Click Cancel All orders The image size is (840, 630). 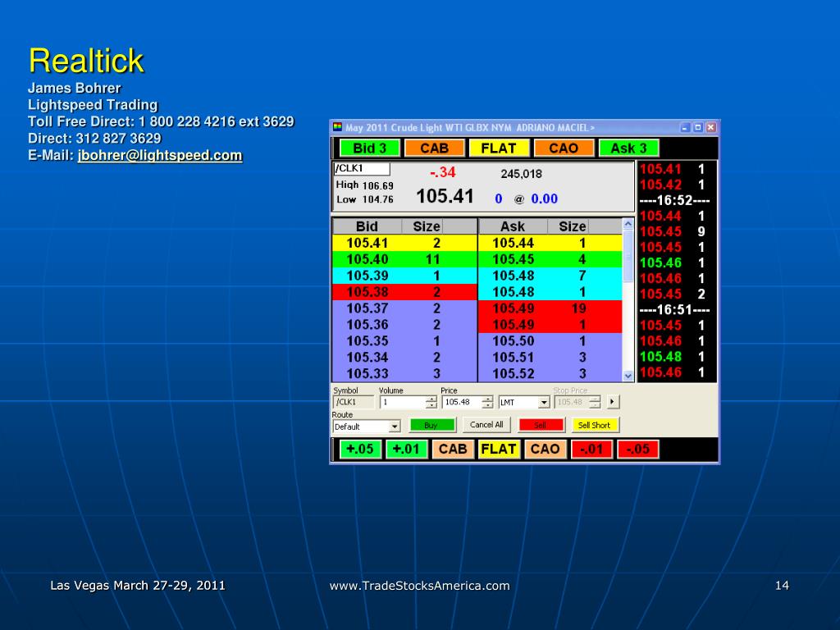[487, 424]
